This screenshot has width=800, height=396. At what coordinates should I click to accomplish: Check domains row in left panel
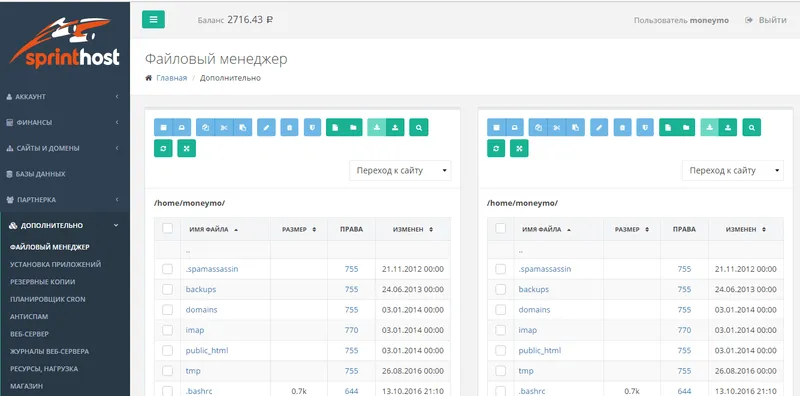click(x=167, y=310)
